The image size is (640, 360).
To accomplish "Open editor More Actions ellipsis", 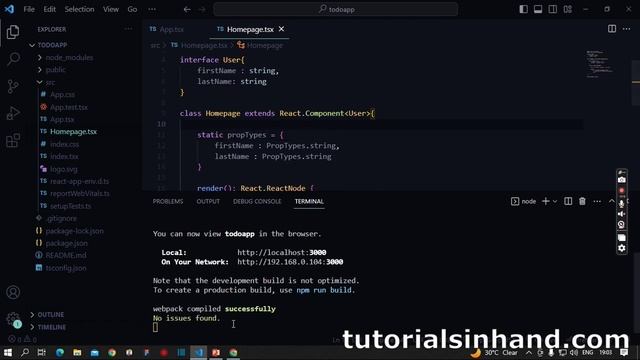I will [x=627, y=29].
